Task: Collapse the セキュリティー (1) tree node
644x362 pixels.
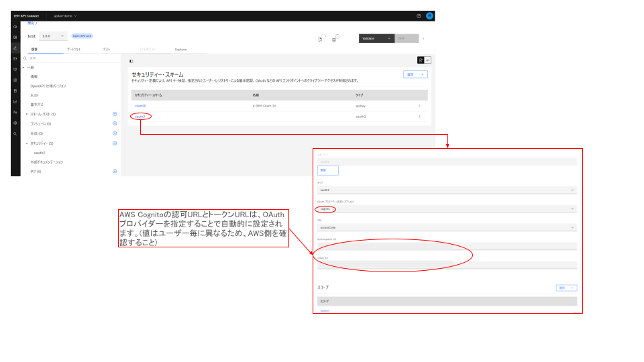Action: (27, 143)
